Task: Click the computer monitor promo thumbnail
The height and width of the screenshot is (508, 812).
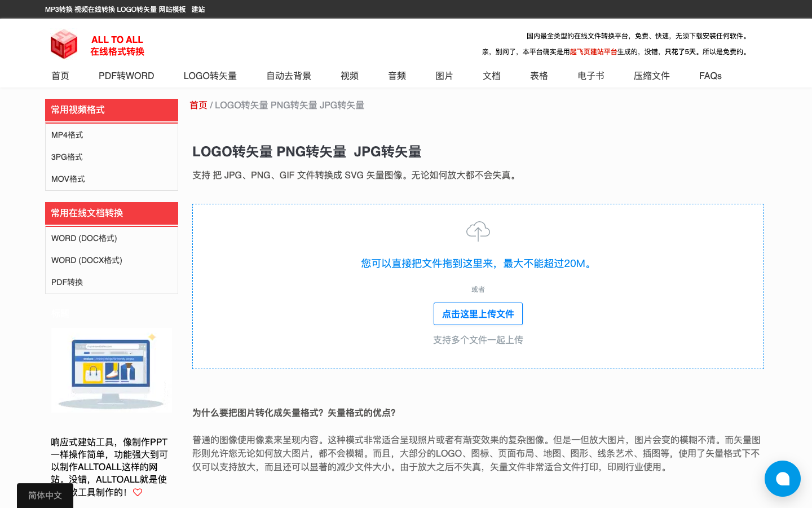Action: (112, 370)
